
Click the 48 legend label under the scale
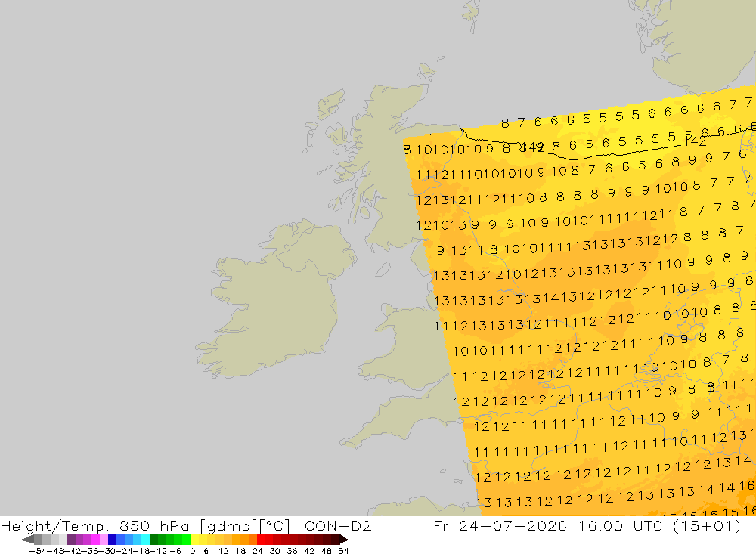327,551
